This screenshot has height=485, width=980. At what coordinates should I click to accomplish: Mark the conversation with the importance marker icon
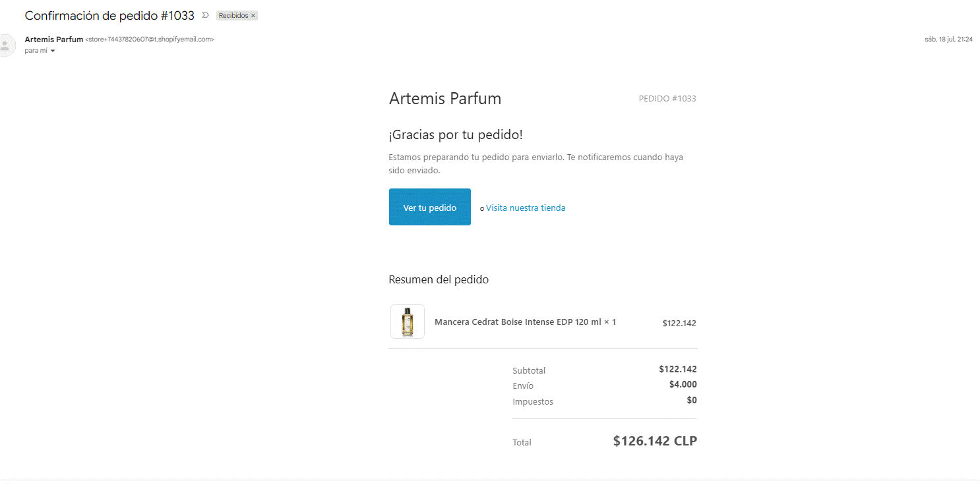(x=205, y=15)
